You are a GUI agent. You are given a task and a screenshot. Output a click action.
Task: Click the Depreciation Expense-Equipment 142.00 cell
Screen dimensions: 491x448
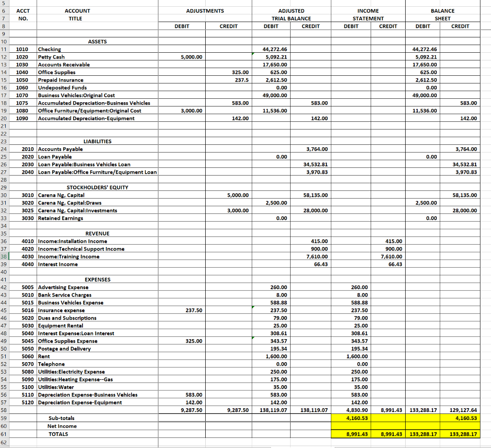click(x=271, y=402)
